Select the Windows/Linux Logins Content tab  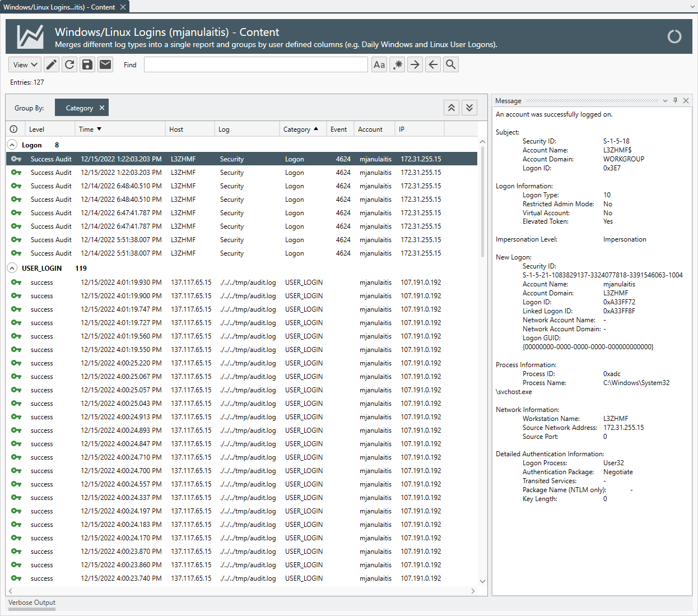(59, 7)
